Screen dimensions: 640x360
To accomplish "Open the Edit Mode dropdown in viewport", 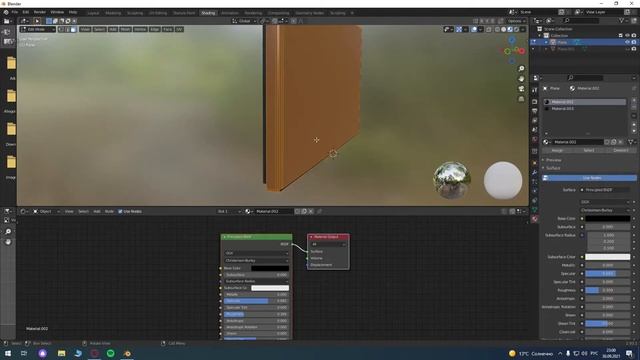I will click(38, 29).
